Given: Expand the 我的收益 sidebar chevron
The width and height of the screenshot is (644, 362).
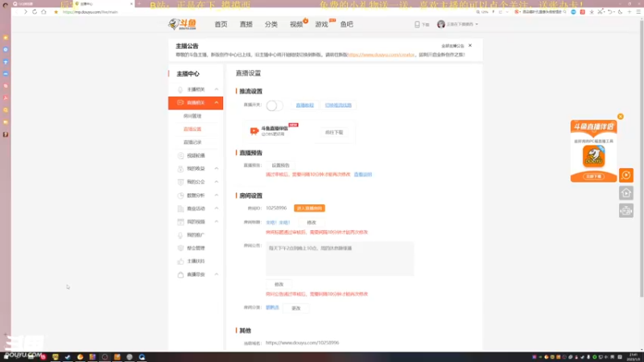Looking at the screenshot, I should pyautogui.click(x=217, y=169).
